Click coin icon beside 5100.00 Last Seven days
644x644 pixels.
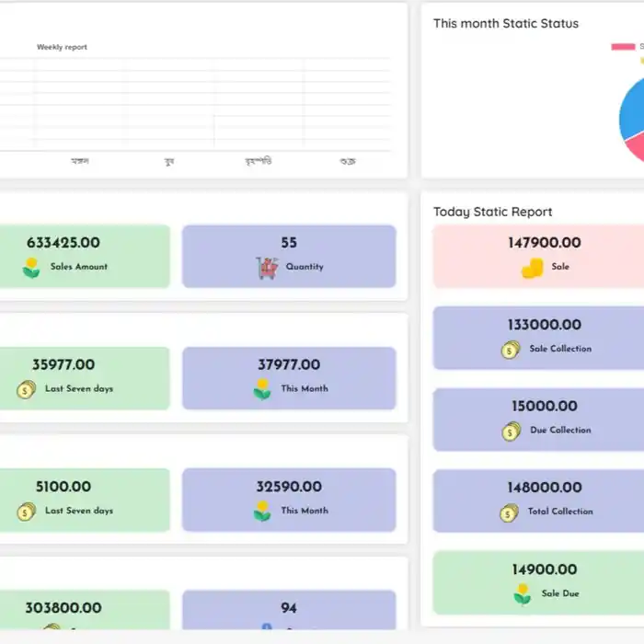27,512
